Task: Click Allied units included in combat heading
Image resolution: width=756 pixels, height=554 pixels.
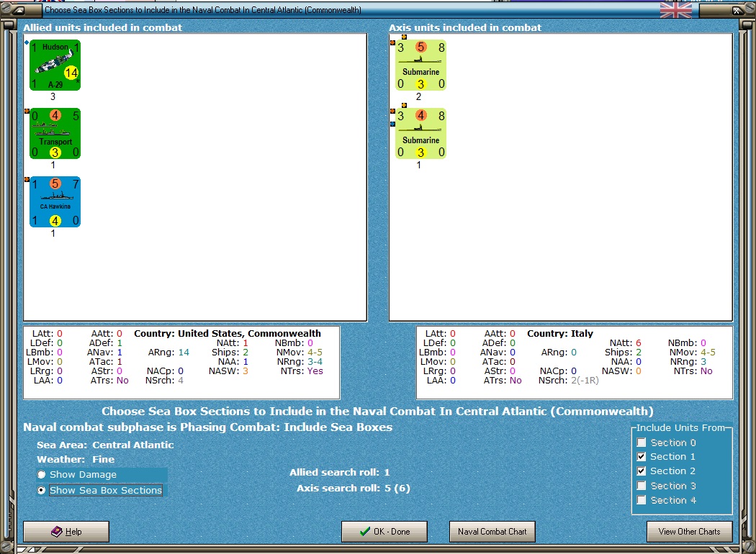Action: pyautogui.click(x=103, y=27)
